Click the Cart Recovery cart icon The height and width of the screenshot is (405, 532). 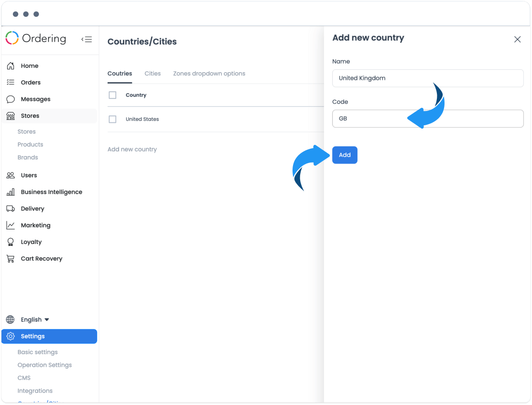tap(11, 259)
